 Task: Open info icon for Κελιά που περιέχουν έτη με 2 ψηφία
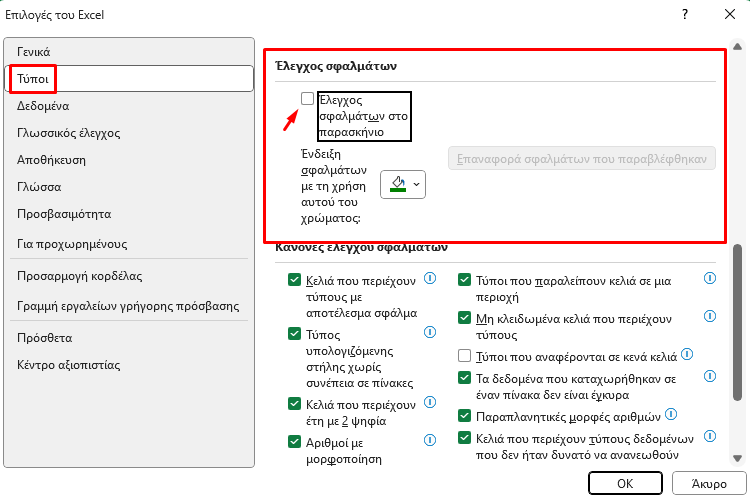click(x=430, y=402)
